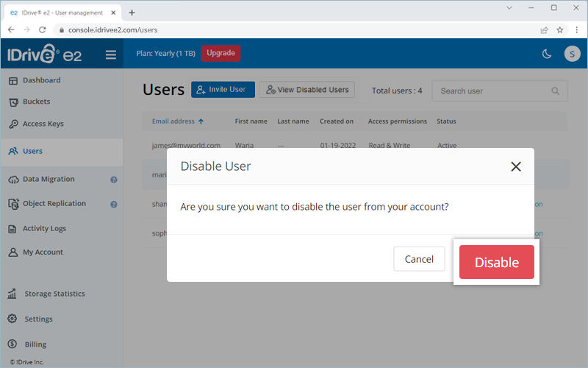Confirm with the red Disable button

pos(497,262)
